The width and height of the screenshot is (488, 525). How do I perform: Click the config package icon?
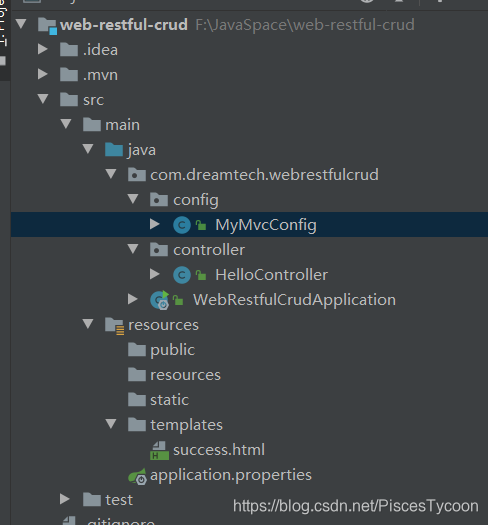pyautogui.click(x=159, y=200)
